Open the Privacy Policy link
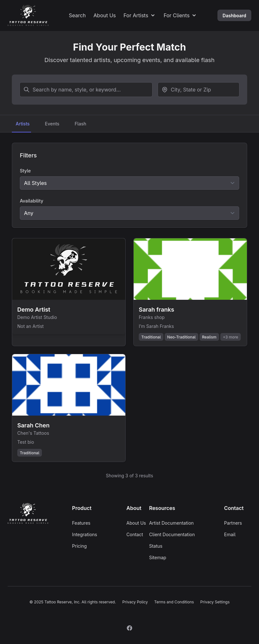The height and width of the screenshot is (644, 259). (x=135, y=602)
